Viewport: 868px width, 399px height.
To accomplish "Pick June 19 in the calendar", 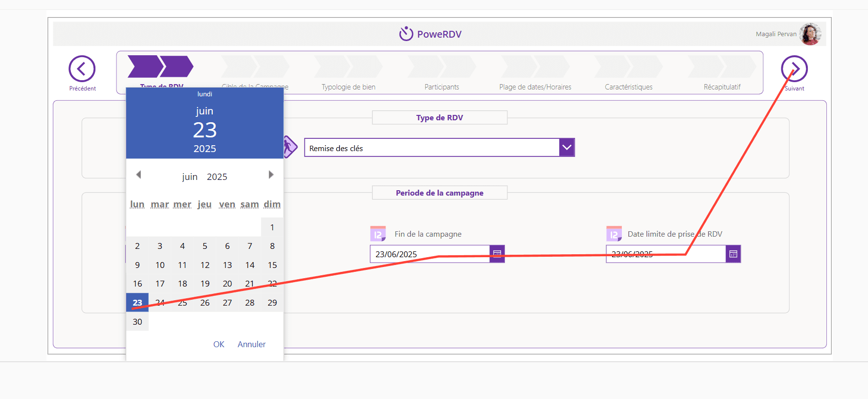I will [x=205, y=284].
